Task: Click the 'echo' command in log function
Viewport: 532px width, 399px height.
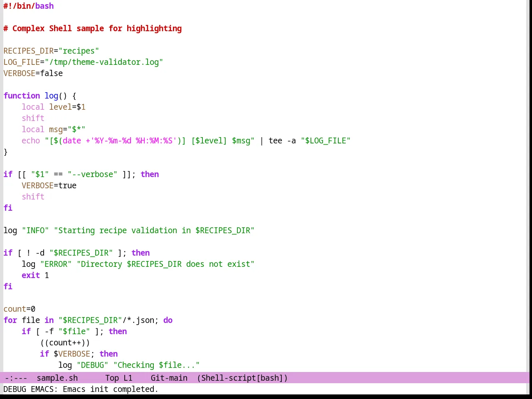Action: tap(31, 141)
